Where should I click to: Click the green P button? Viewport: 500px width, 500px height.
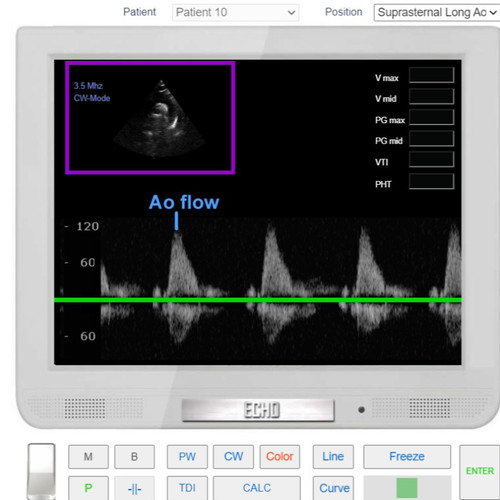click(x=88, y=488)
